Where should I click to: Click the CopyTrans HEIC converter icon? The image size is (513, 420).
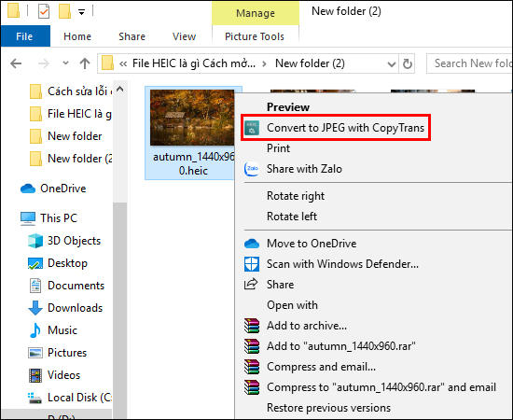(252, 128)
